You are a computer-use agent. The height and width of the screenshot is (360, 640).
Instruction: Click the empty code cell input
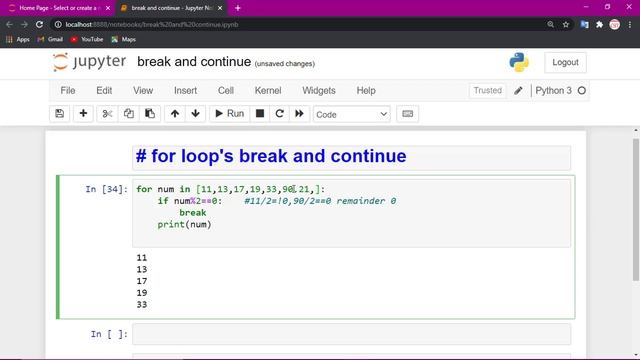[351, 334]
